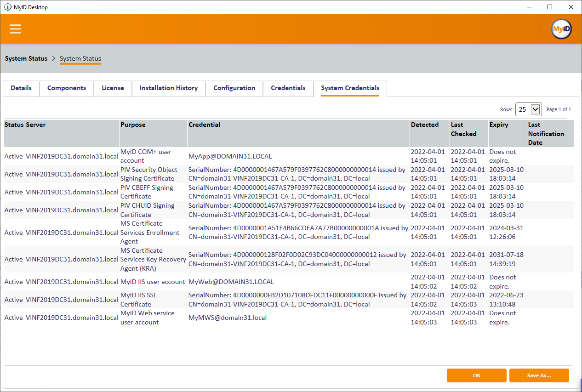Open the License tab
Image resolution: width=582 pixels, height=392 pixels.
click(x=113, y=88)
